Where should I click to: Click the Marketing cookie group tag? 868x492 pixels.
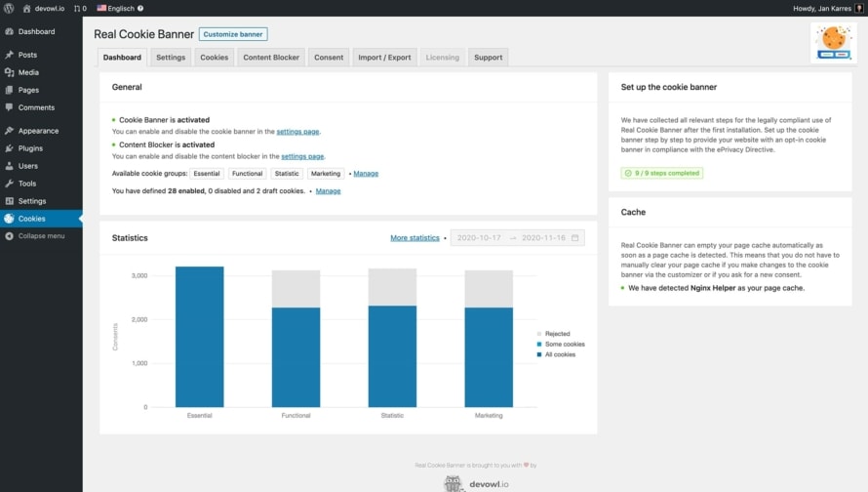(x=326, y=174)
